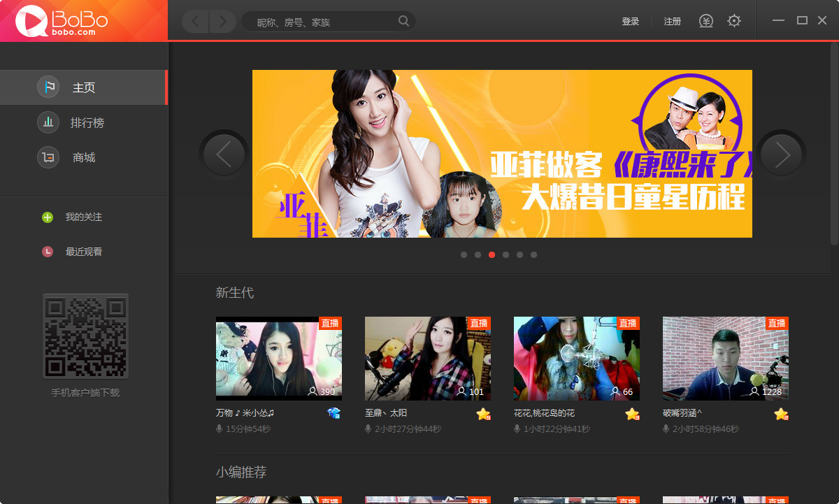This screenshot has height=504, width=839.
Task: Click 手机客户端下载 text
Action: (85, 393)
